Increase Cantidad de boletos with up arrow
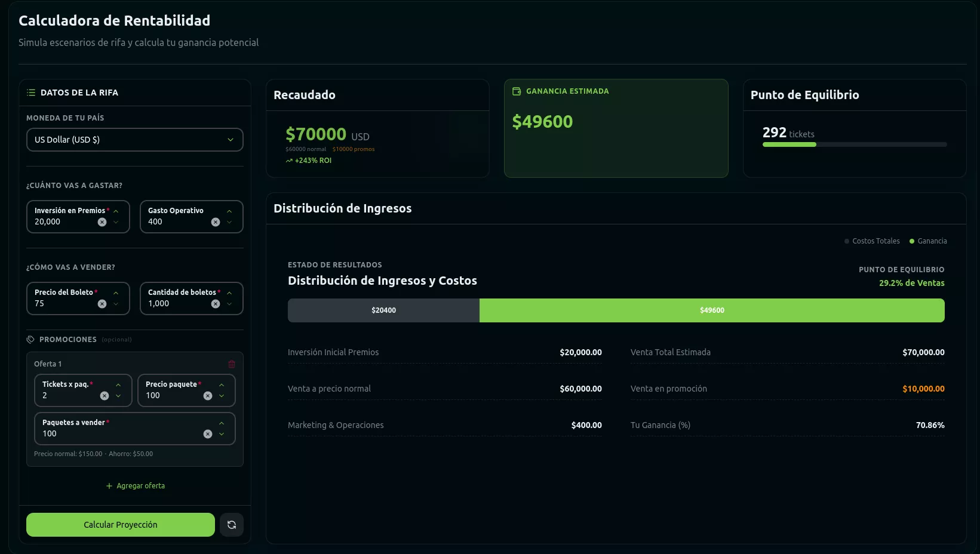The image size is (980, 554). click(x=229, y=293)
